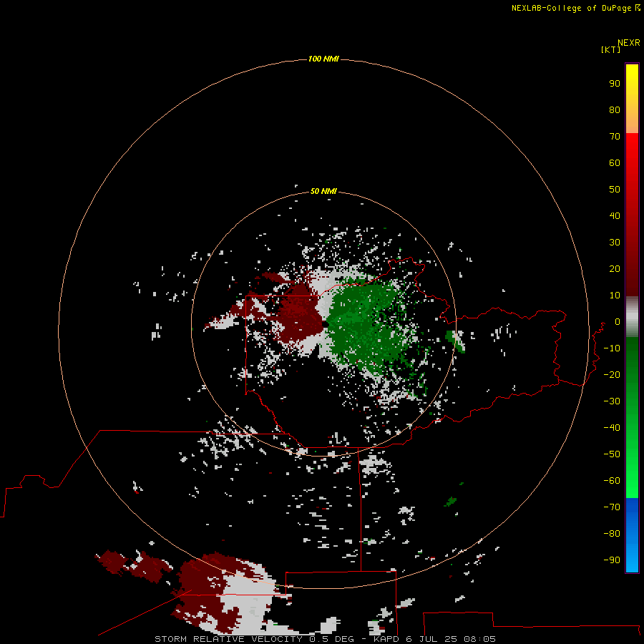Click the 50 value on the velocity scale
Viewport: 644px width, 644px height.
pyautogui.click(x=615, y=190)
